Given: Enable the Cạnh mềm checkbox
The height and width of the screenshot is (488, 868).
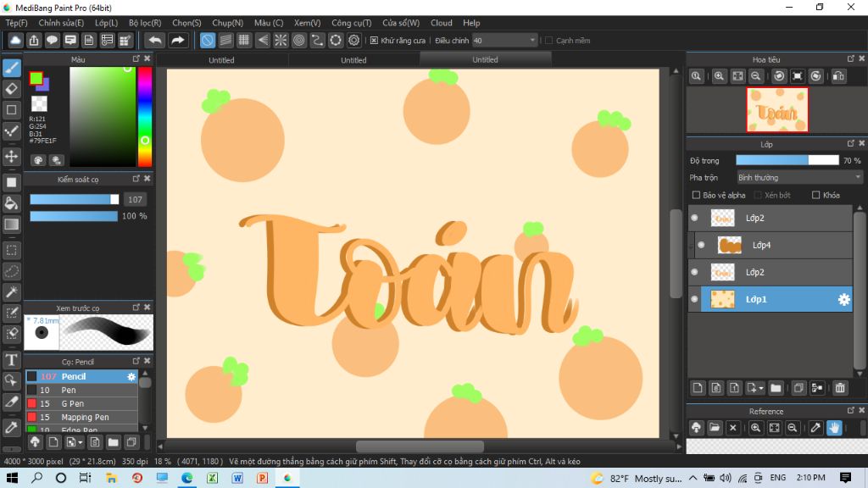Looking at the screenshot, I should point(549,41).
